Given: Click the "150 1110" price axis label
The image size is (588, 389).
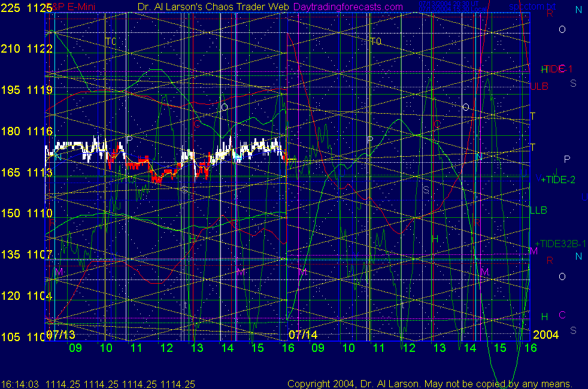Looking at the screenshot, I should click(26, 213).
